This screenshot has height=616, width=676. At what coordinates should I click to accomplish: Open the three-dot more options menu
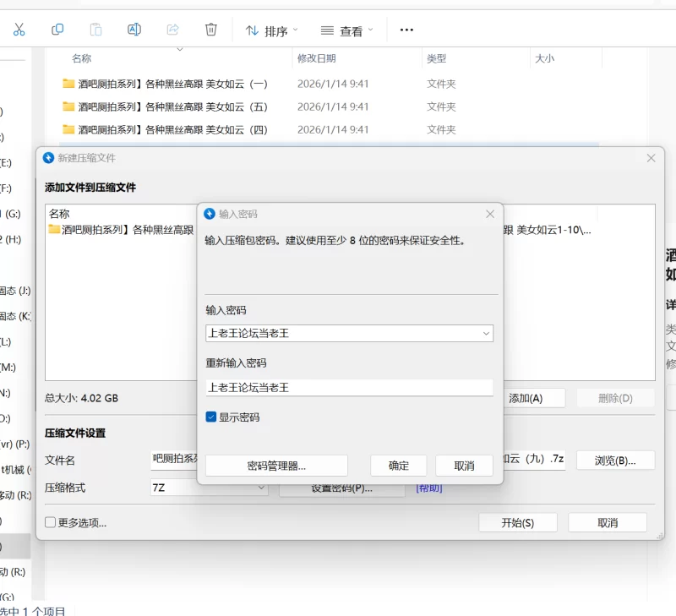pyautogui.click(x=406, y=30)
